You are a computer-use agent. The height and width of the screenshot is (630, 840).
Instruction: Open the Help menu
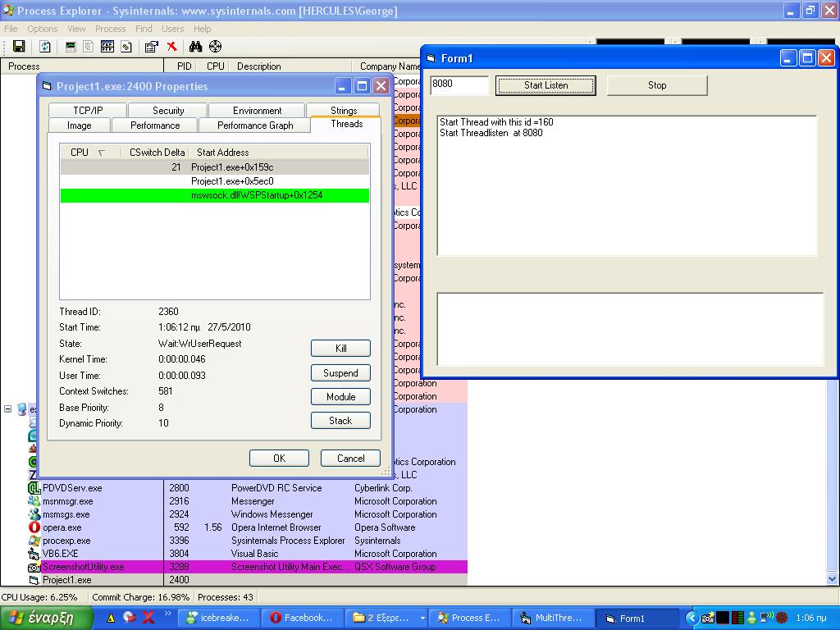pos(202,29)
